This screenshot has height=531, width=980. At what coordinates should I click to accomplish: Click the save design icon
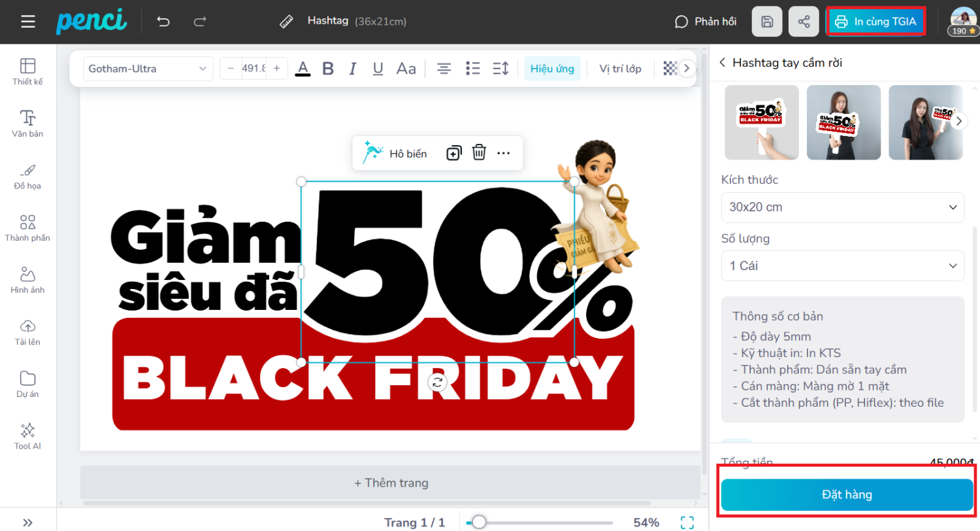(x=767, y=22)
